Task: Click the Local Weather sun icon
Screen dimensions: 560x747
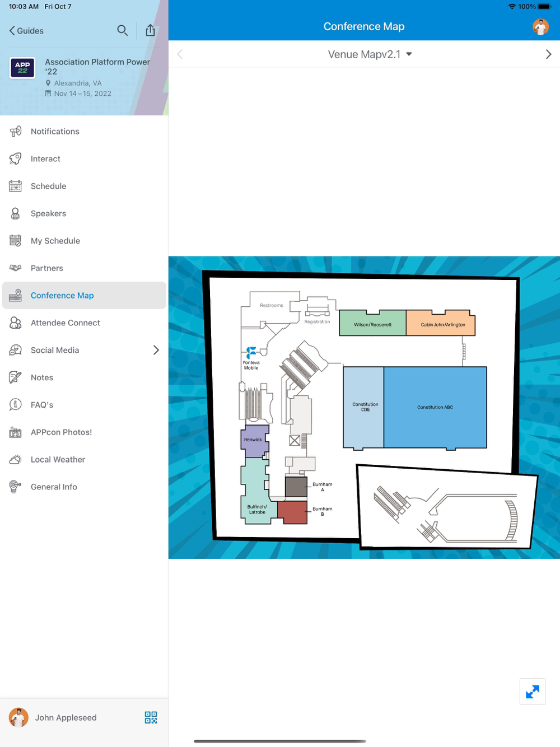Action: pos(15,459)
